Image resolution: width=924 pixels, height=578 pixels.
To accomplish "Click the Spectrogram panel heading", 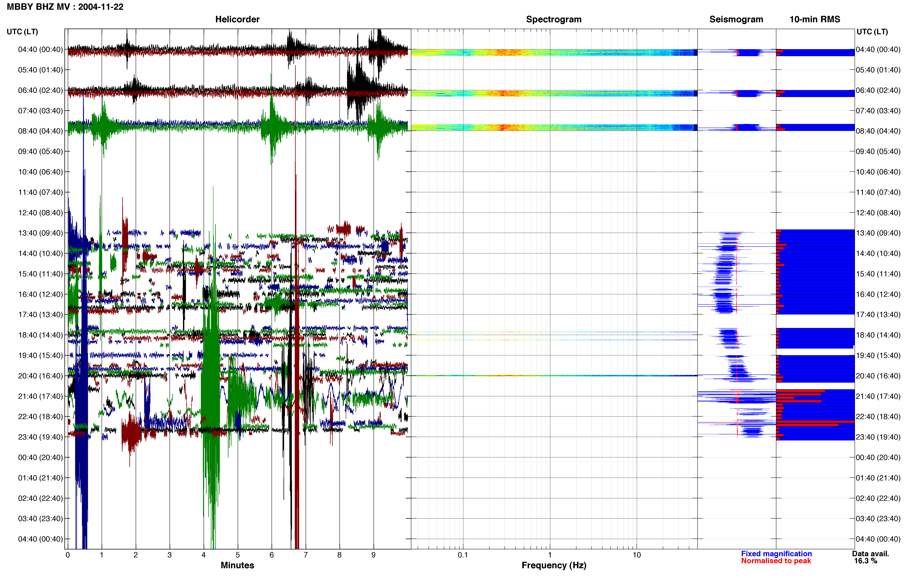I will tap(554, 19).
